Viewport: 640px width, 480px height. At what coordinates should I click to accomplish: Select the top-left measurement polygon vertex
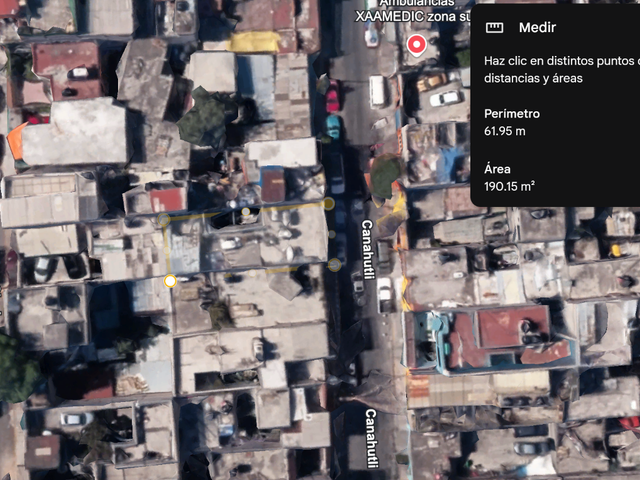(164, 220)
